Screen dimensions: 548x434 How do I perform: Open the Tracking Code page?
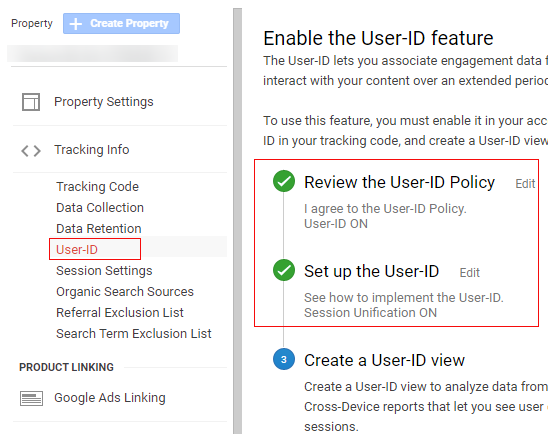point(98,187)
